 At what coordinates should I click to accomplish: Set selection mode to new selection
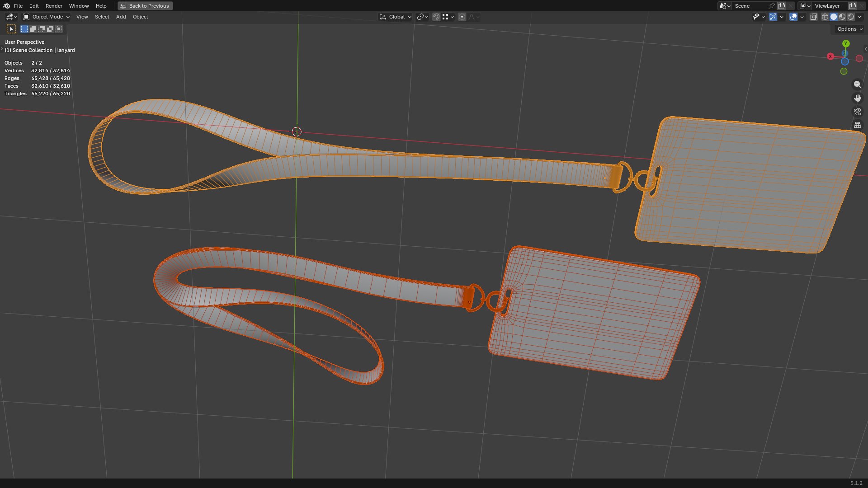click(24, 29)
